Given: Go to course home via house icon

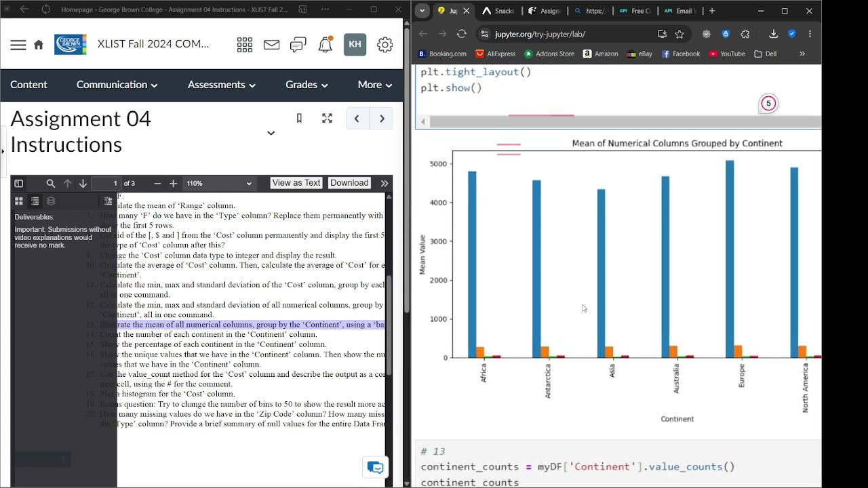Looking at the screenshot, I should [x=39, y=45].
